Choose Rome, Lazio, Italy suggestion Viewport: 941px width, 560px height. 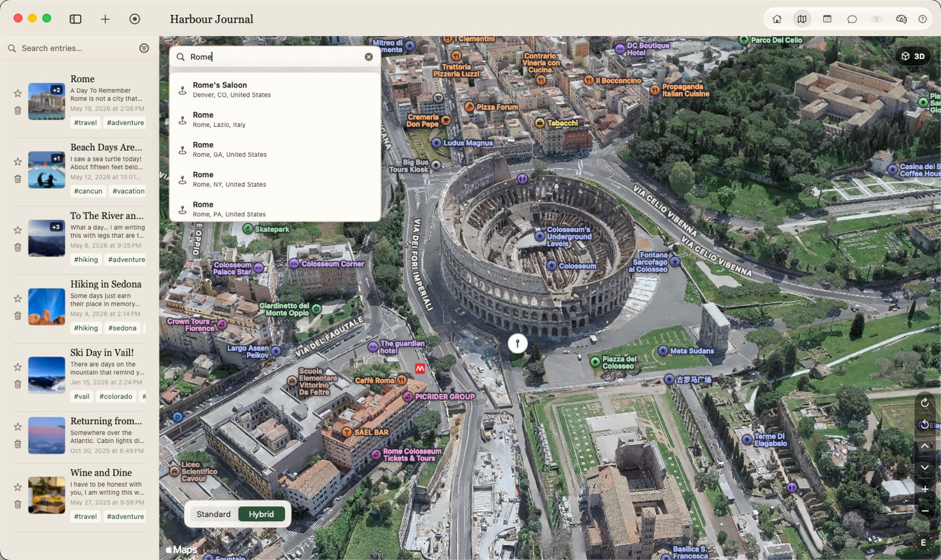tap(275, 120)
